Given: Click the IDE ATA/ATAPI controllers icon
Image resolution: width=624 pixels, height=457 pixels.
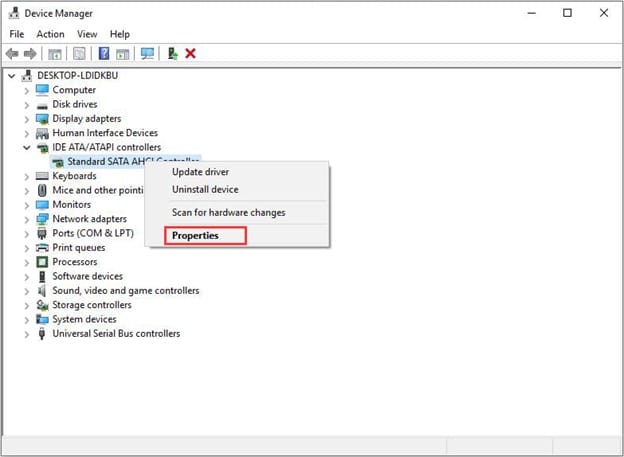Looking at the screenshot, I should click(x=42, y=148).
